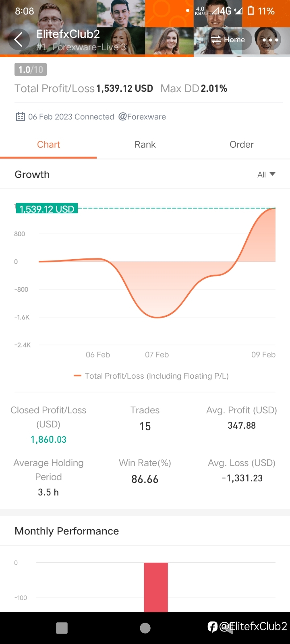
Task: Tap the 1.0/10 rating badge
Action: (31, 70)
